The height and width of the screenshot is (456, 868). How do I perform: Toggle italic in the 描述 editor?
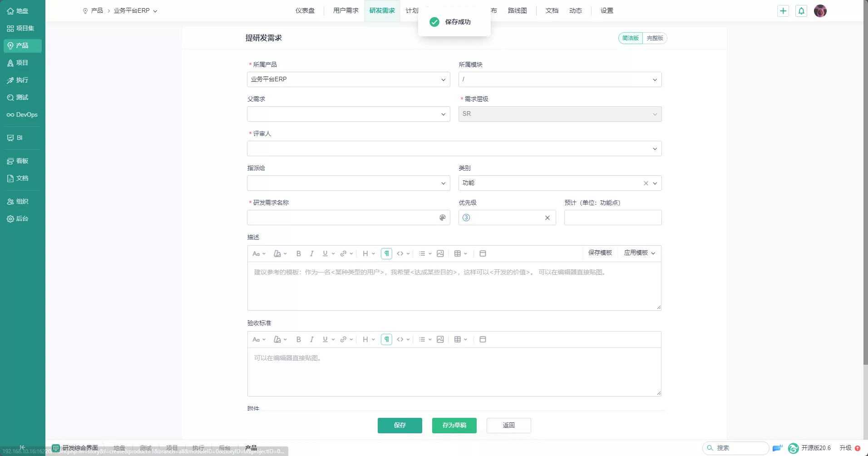(311, 253)
